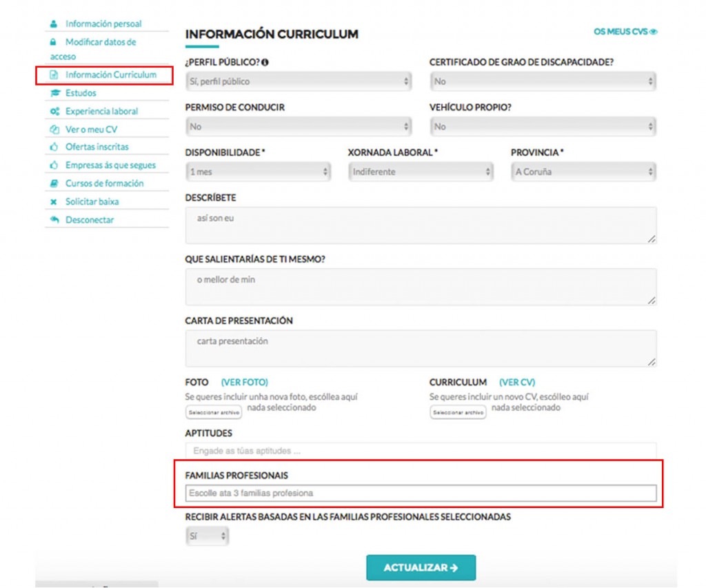
Task: Click the graduation cap icon beside Estudos
Action: [55, 93]
